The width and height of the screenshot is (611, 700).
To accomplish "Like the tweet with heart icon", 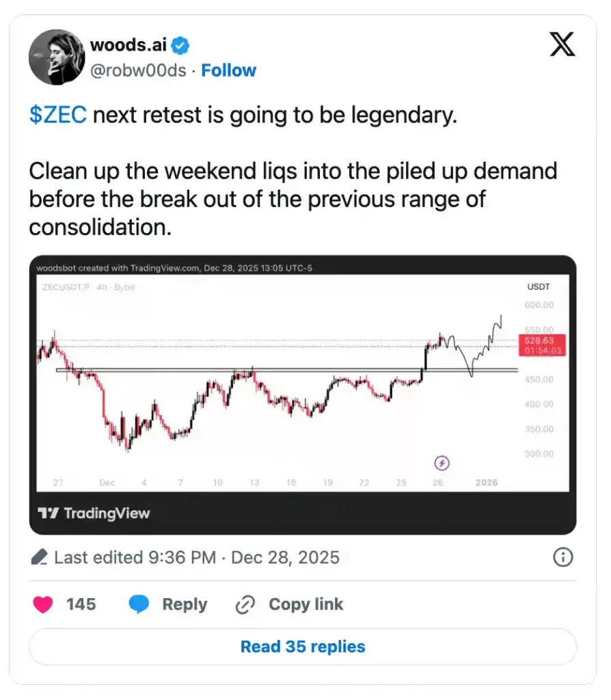I will pos(43,604).
